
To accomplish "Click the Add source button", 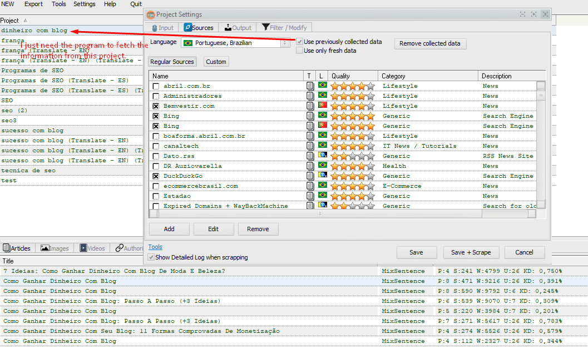I will point(169,229).
